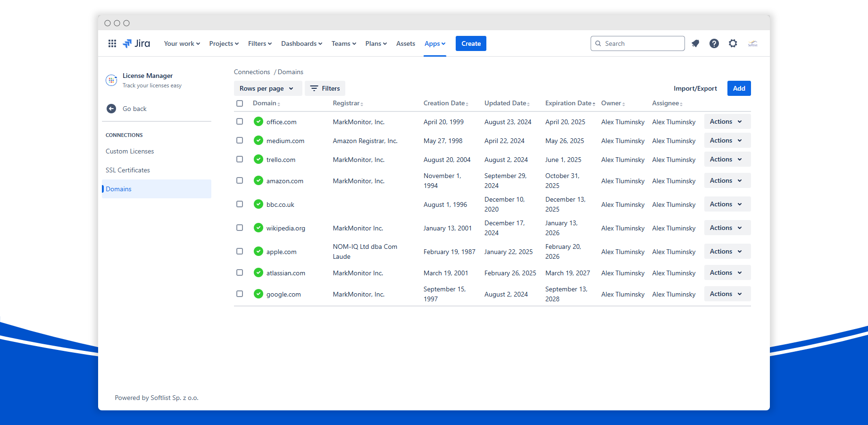
Task: Click the Jira logo
Action: 136,43
